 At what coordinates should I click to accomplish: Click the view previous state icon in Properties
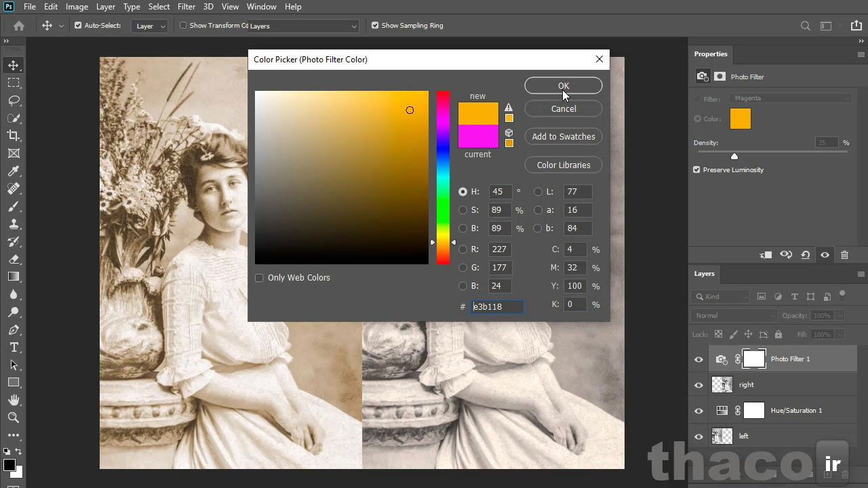click(x=786, y=255)
